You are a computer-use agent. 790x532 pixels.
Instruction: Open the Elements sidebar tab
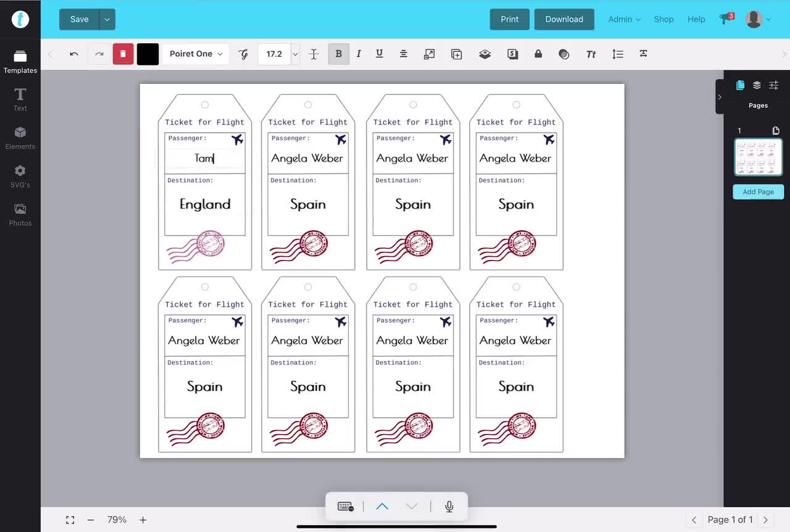point(20,138)
